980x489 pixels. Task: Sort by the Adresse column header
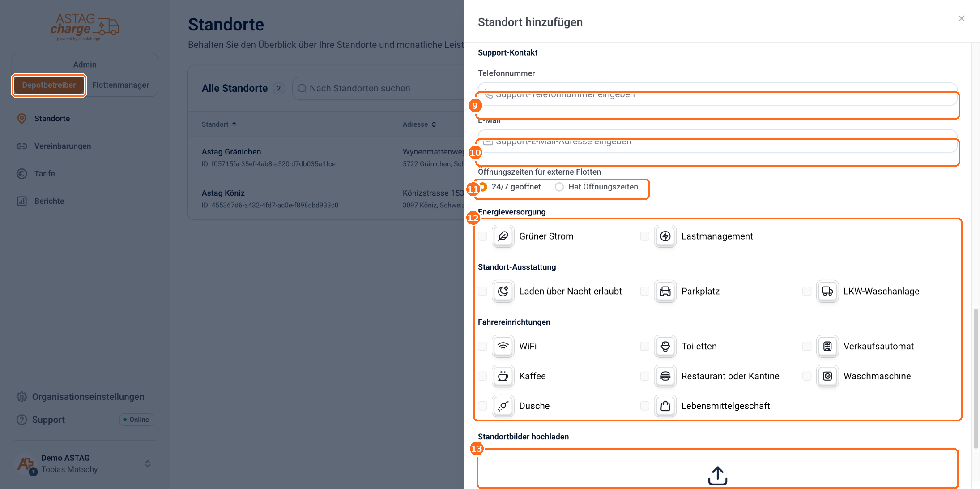pyautogui.click(x=419, y=124)
